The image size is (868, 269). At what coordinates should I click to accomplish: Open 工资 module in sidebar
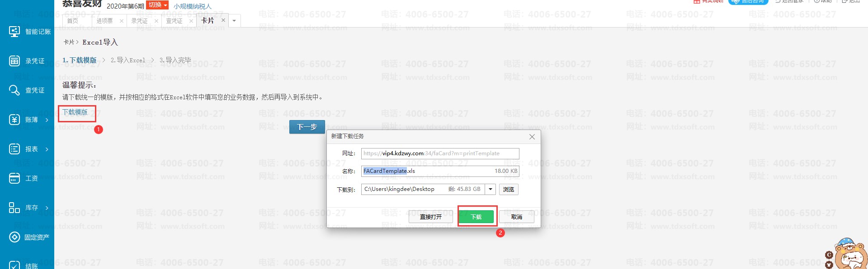click(24, 178)
